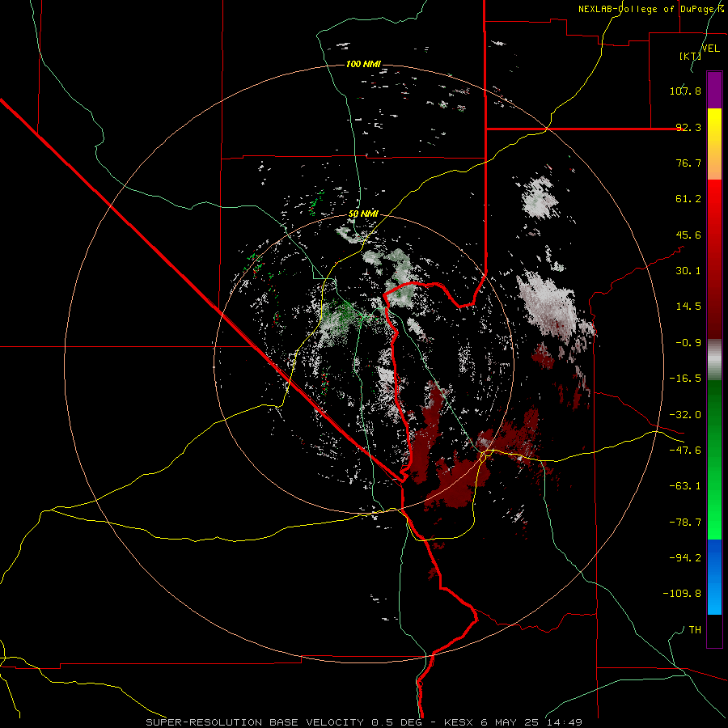Click the "0.5 DEG" elevation text
The height and width of the screenshot is (728, 728).
point(396,722)
